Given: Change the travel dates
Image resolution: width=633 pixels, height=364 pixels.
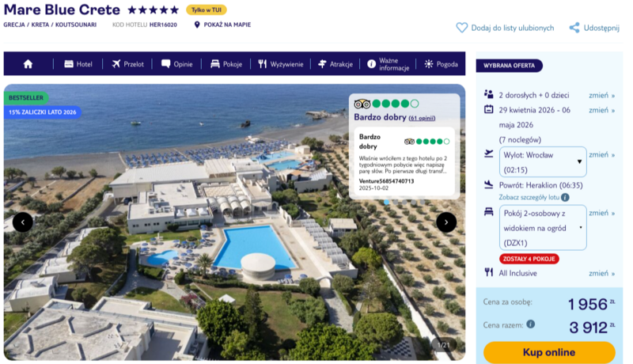Looking at the screenshot, I should point(601,110).
